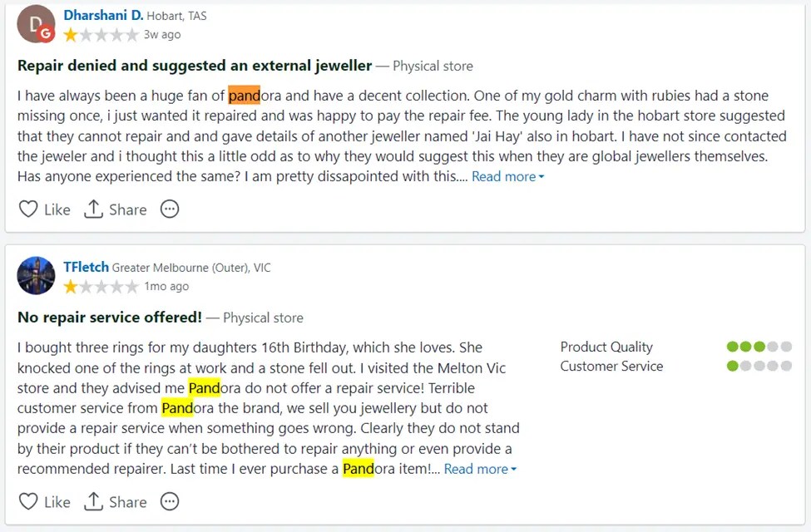Open TFletch's profile link

click(x=86, y=267)
